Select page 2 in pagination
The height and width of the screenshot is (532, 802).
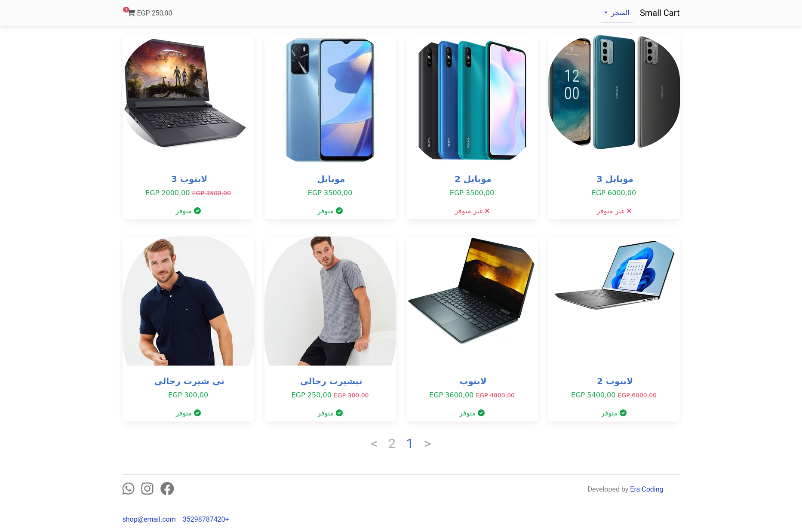[392, 443]
